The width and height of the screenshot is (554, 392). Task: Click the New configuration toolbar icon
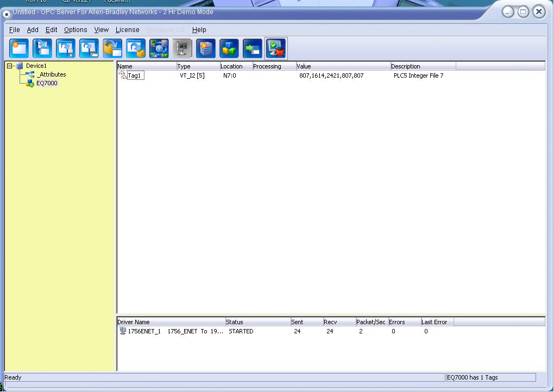click(x=19, y=48)
